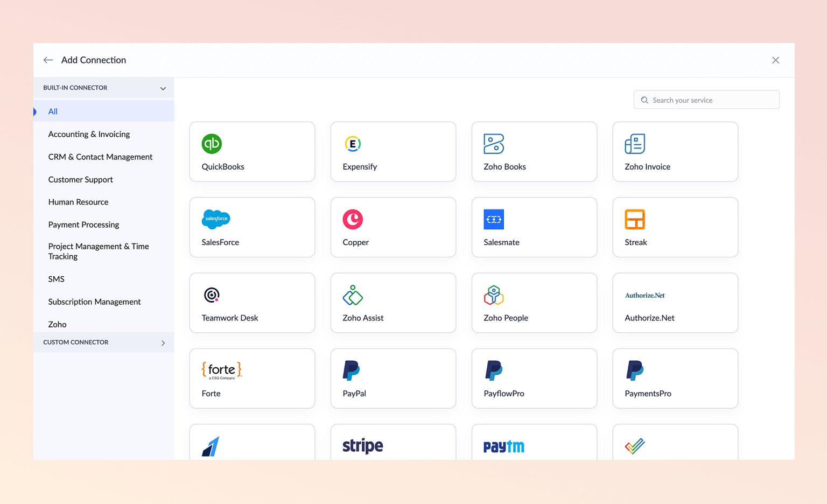This screenshot has width=827, height=504.
Task: Click the PaymentsPro name label
Action: [x=648, y=394]
